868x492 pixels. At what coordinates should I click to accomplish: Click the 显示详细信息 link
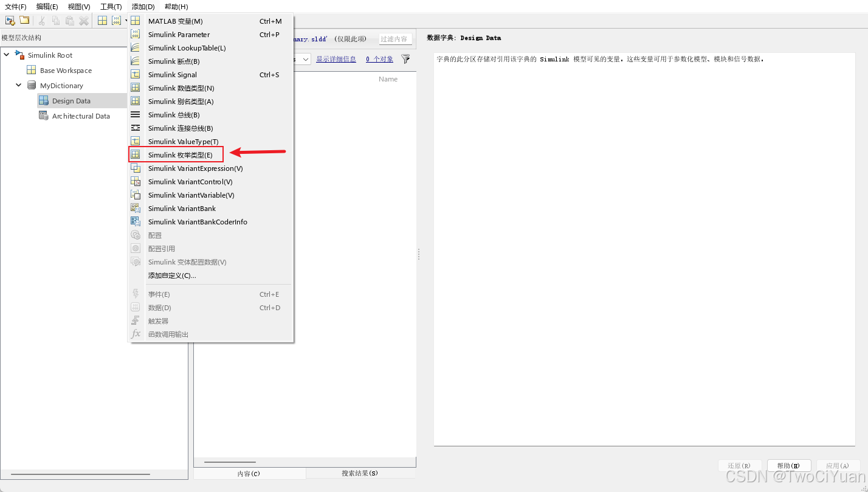click(336, 59)
